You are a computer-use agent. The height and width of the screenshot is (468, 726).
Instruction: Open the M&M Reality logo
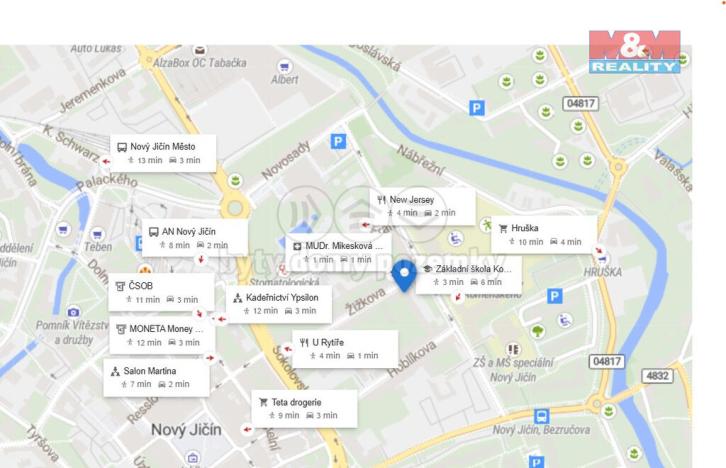coord(635,52)
